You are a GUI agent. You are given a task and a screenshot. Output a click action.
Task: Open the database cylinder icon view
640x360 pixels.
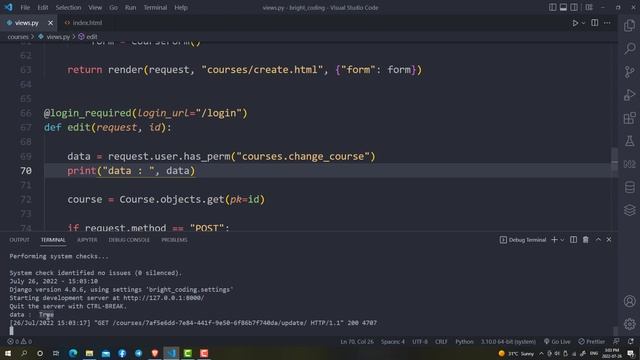coord(629,187)
